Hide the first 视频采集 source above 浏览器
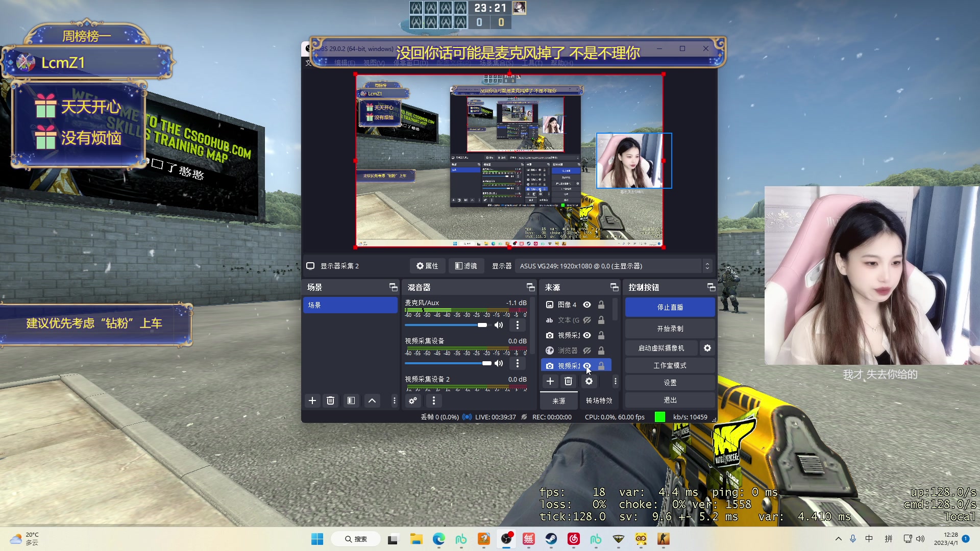 pos(587,335)
